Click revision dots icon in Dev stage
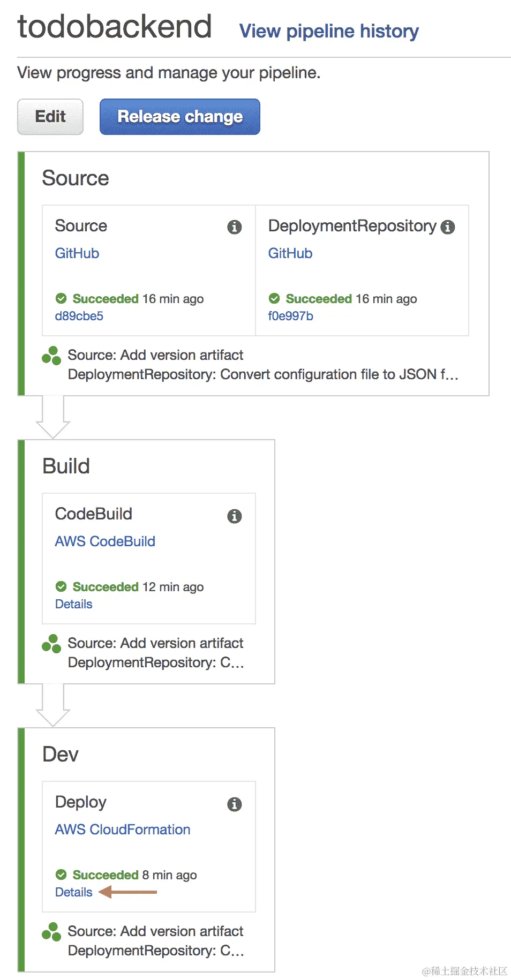Image resolution: width=511 pixels, height=980 pixels. click(x=51, y=932)
